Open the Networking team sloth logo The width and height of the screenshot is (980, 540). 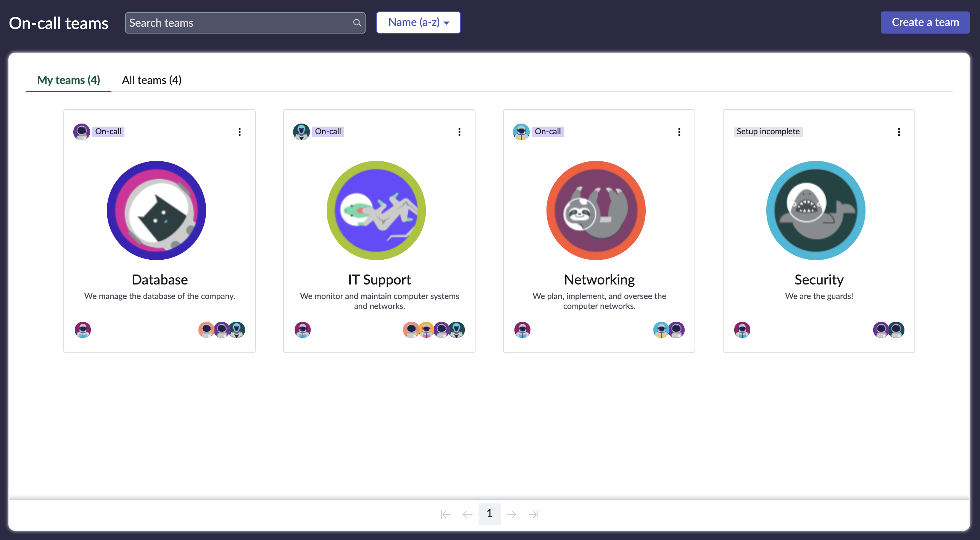point(596,211)
